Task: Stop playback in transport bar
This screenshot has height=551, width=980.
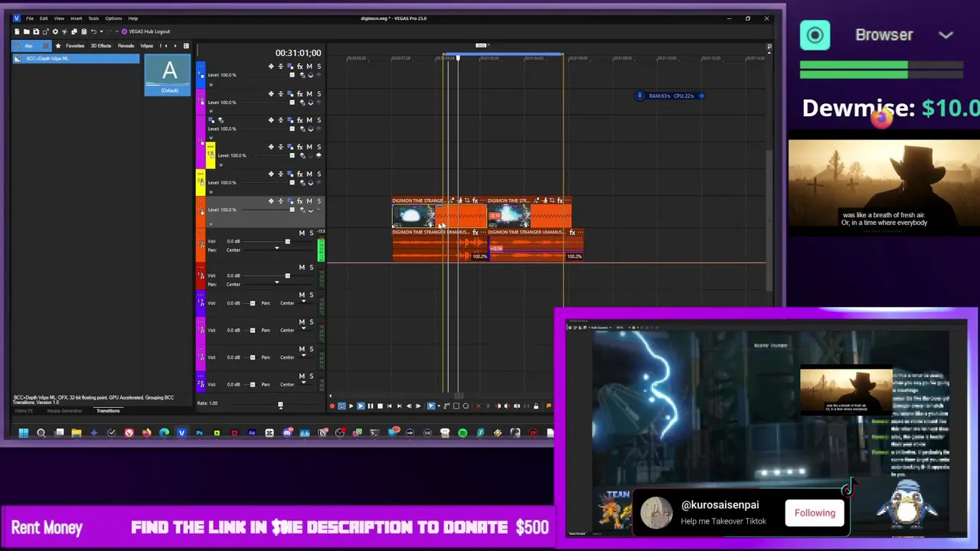Action: (x=380, y=406)
